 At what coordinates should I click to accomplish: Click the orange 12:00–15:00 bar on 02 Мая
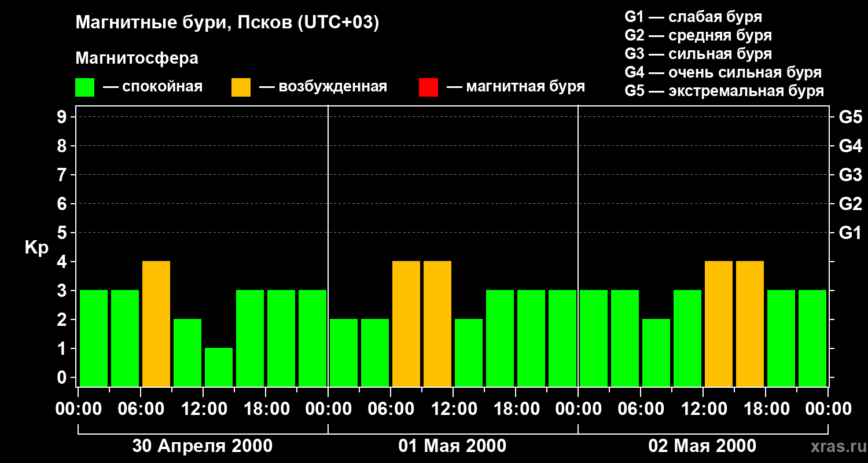pos(719,324)
